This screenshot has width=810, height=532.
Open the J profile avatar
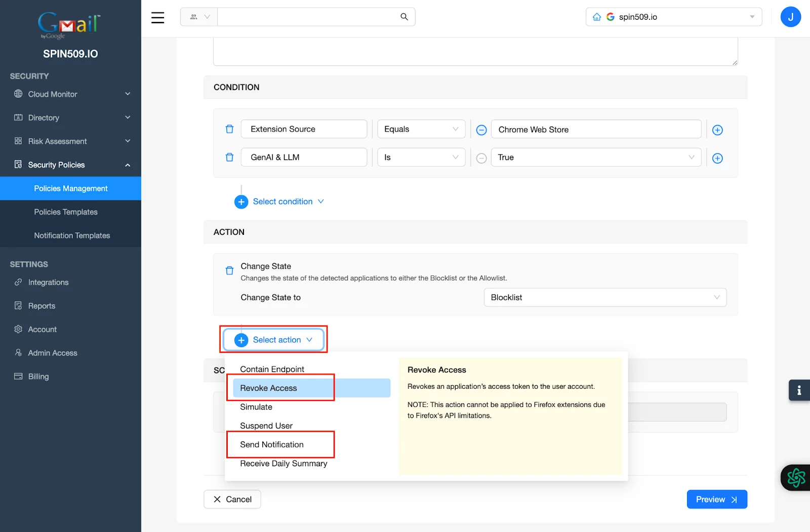pyautogui.click(x=790, y=17)
